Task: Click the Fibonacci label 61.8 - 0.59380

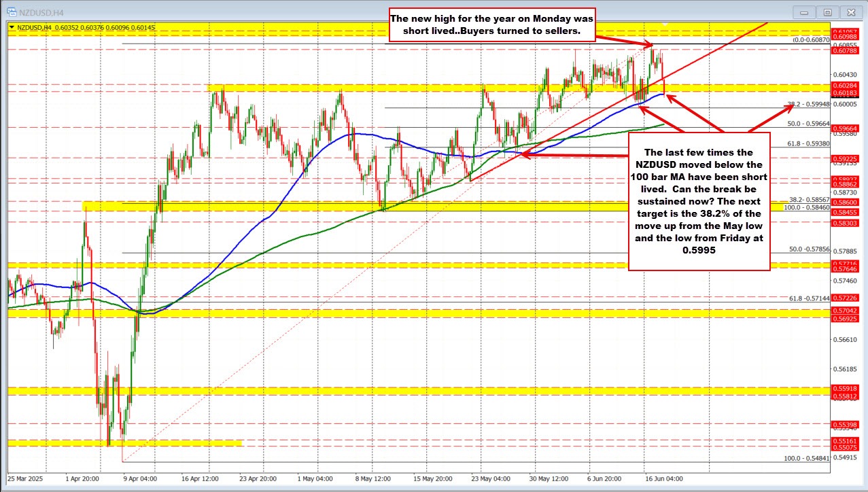Action: (x=808, y=143)
